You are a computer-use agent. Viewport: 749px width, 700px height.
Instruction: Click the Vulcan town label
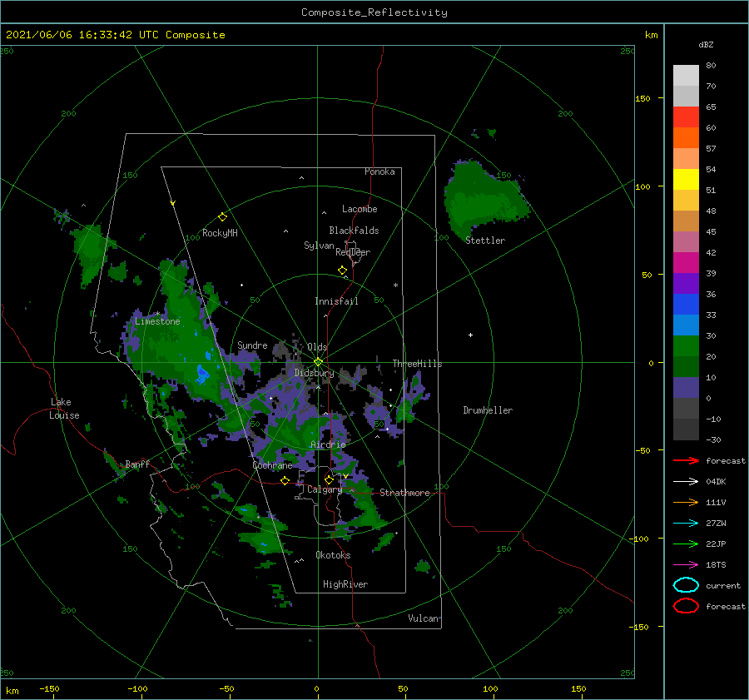point(424,618)
